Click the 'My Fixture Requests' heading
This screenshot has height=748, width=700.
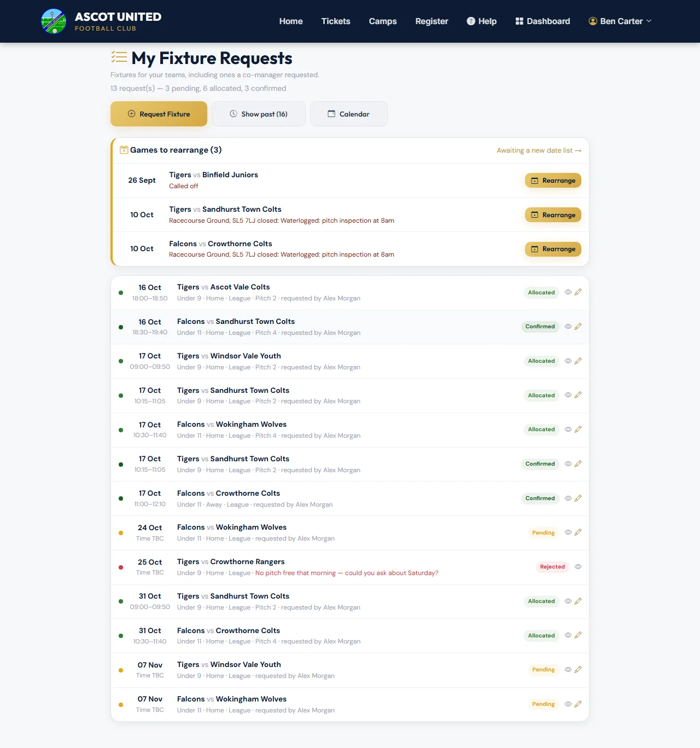[212, 58]
